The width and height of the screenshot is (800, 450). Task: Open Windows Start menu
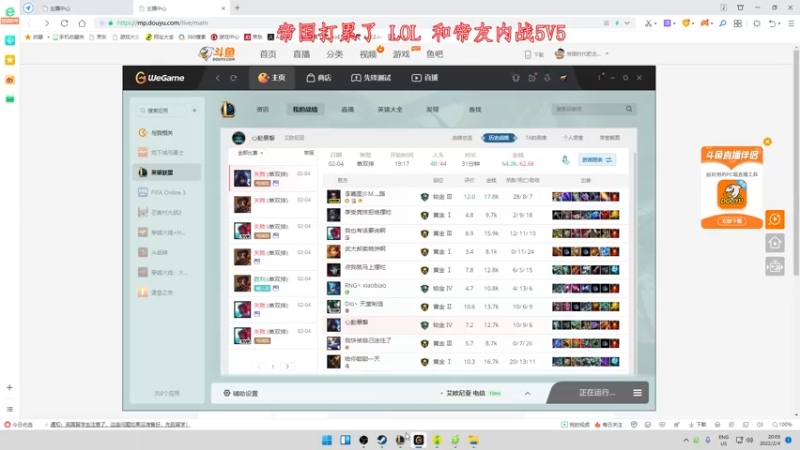327,440
